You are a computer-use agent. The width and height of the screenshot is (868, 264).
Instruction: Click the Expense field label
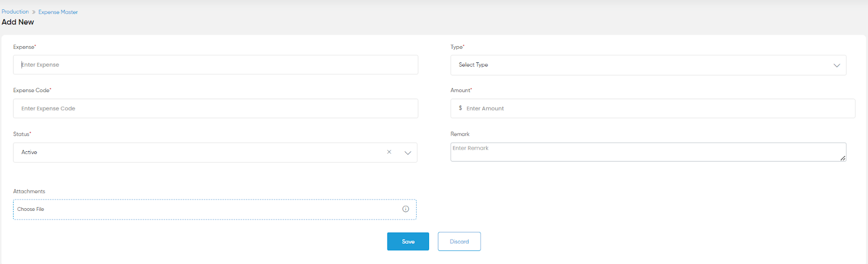point(24,47)
